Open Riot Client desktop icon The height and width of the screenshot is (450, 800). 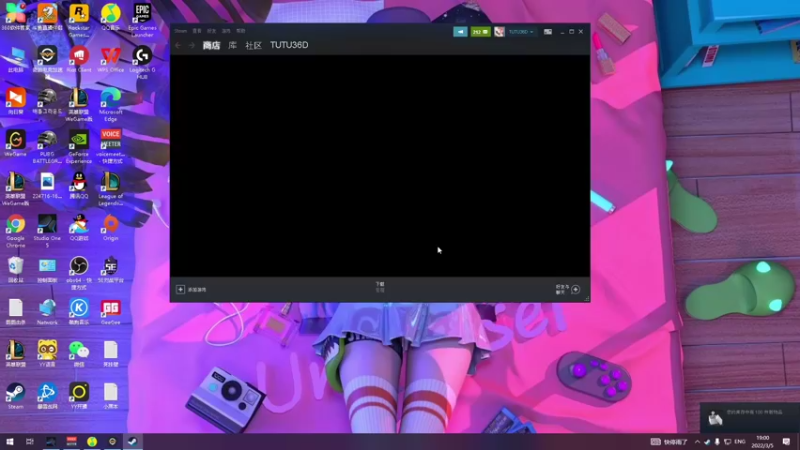click(79, 59)
